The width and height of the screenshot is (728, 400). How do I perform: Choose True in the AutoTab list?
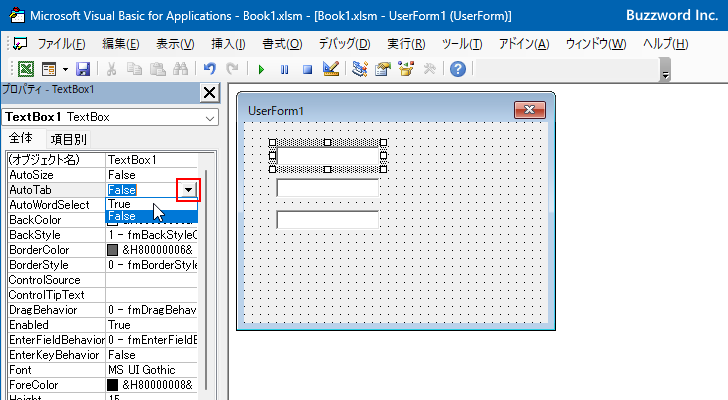coord(151,204)
